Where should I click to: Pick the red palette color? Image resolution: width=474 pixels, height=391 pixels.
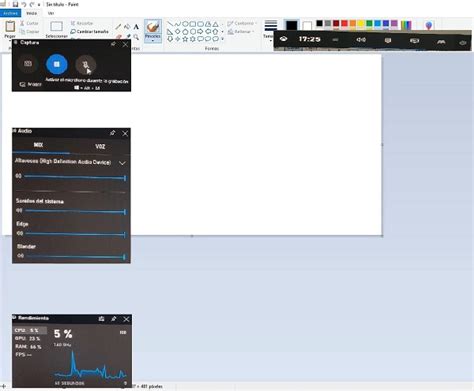344,23
